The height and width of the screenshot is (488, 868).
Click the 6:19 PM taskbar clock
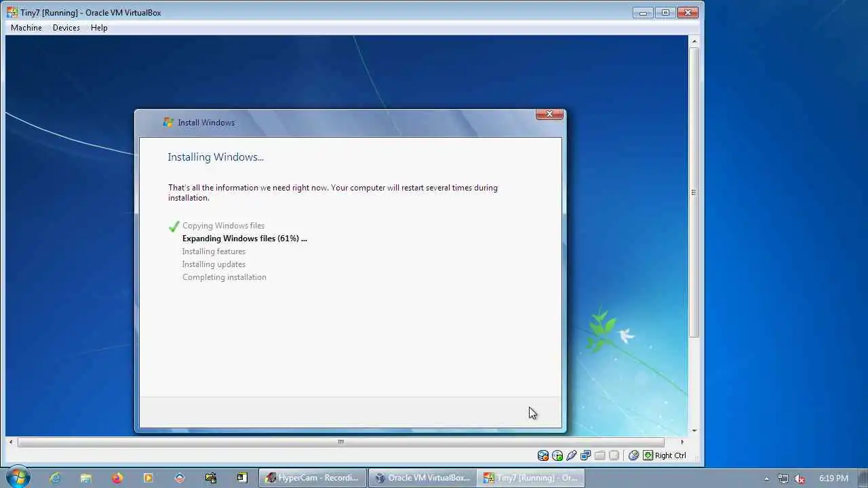point(833,479)
